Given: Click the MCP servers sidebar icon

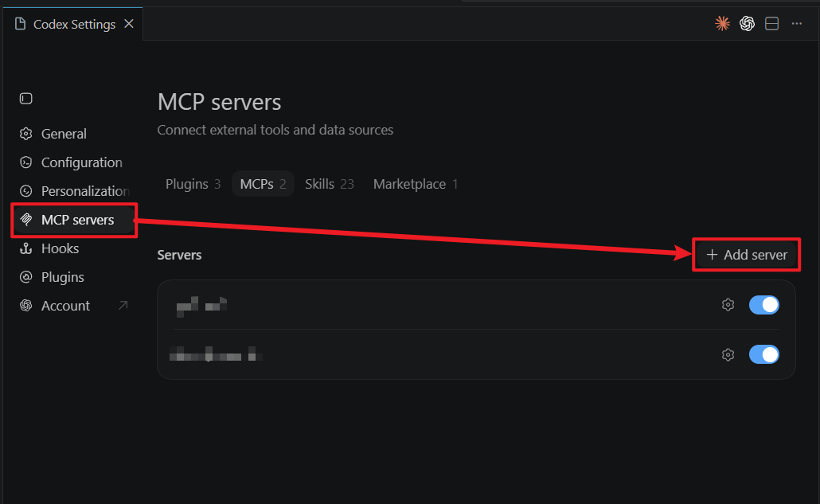Looking at the screenshot, I should pos(25,220).
